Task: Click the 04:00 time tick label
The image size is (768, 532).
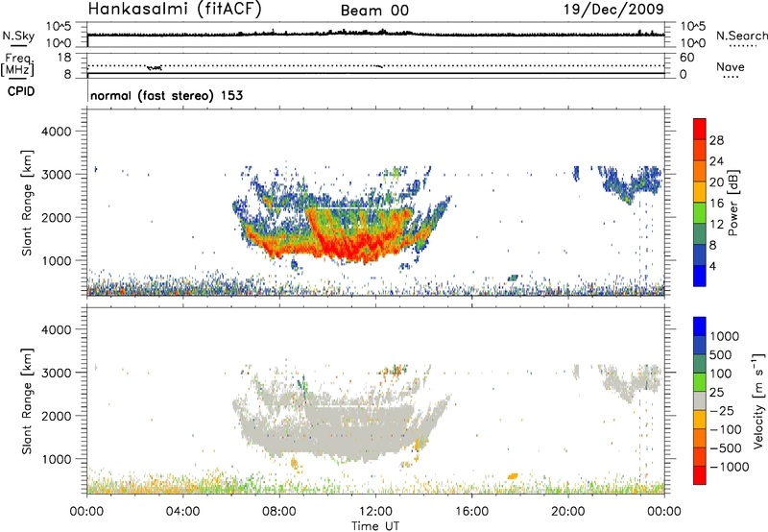Action: click(182, 512)
